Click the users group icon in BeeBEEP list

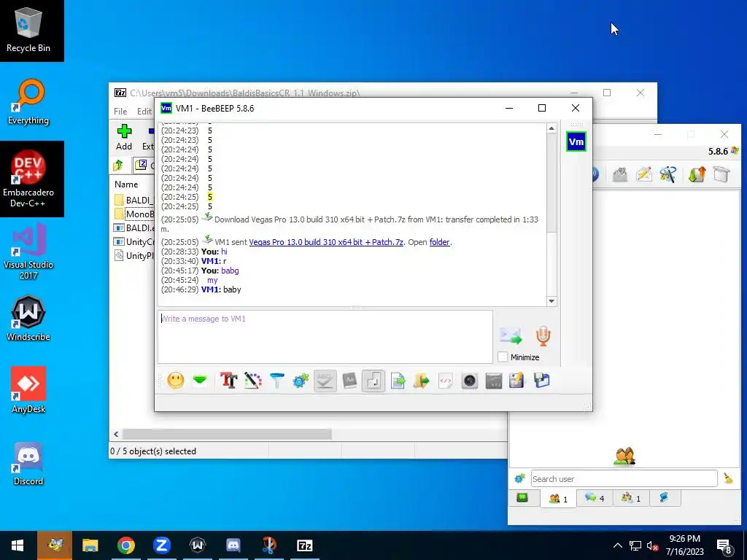point(624,456)
